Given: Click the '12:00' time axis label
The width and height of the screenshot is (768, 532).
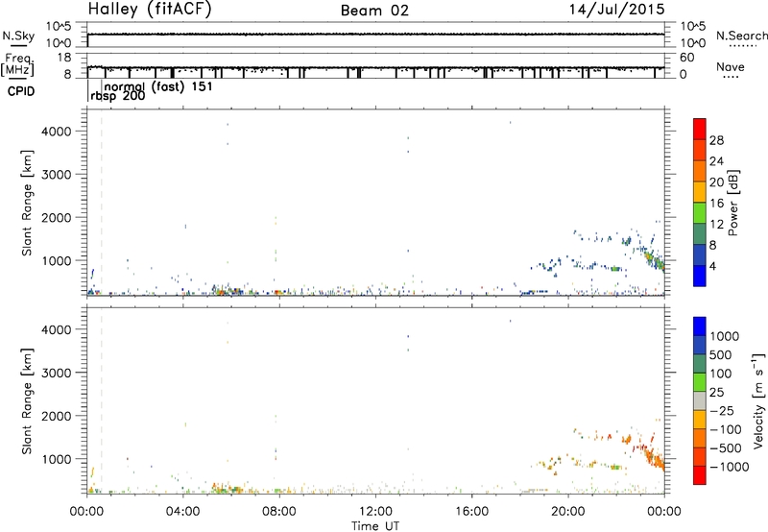Looking at the screenshot, I should [375, 512].
